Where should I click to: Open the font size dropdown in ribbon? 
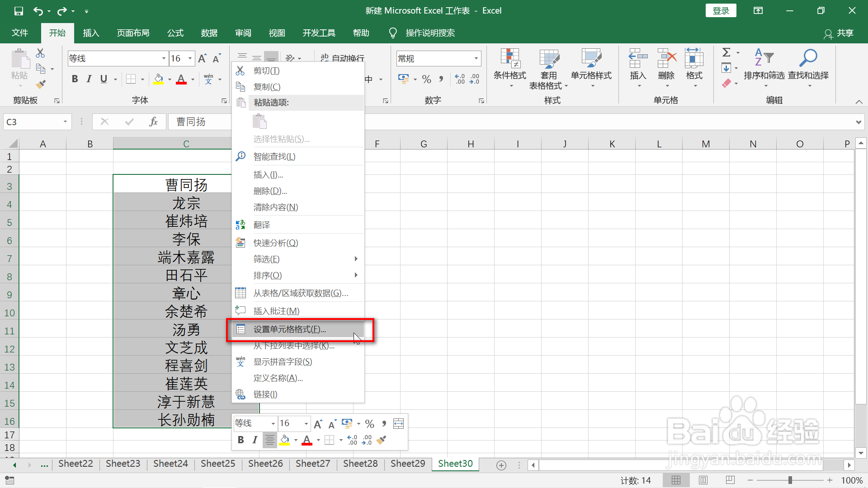pyautogui.click(x=190, y=58)
